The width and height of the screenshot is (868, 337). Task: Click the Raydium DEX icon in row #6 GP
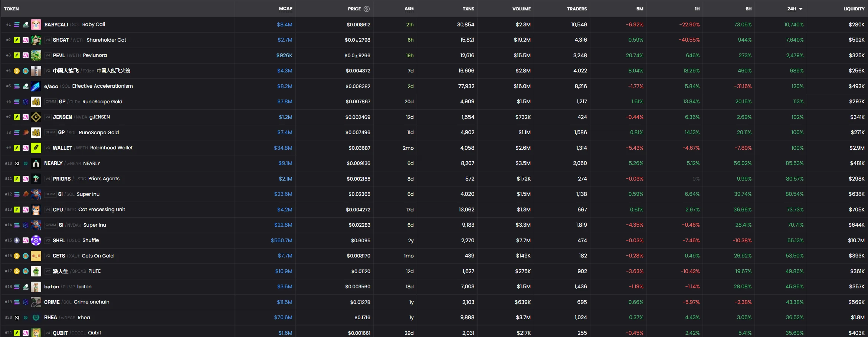(x=26, y=102)
